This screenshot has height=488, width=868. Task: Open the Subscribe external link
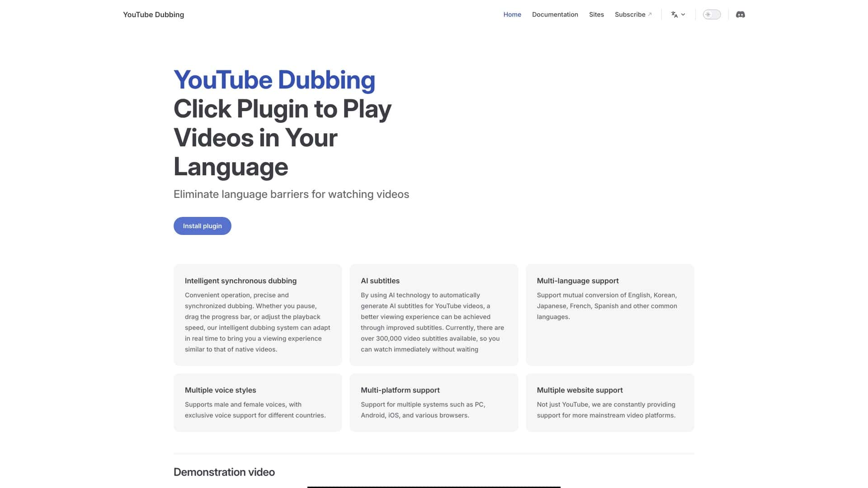coord(630,14)
